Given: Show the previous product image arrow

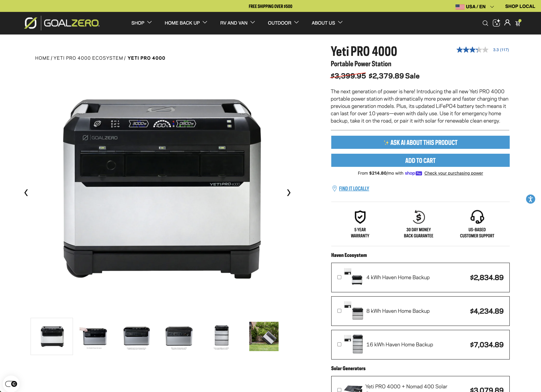Looking at the screenshot, I should (x=26, y=192).
